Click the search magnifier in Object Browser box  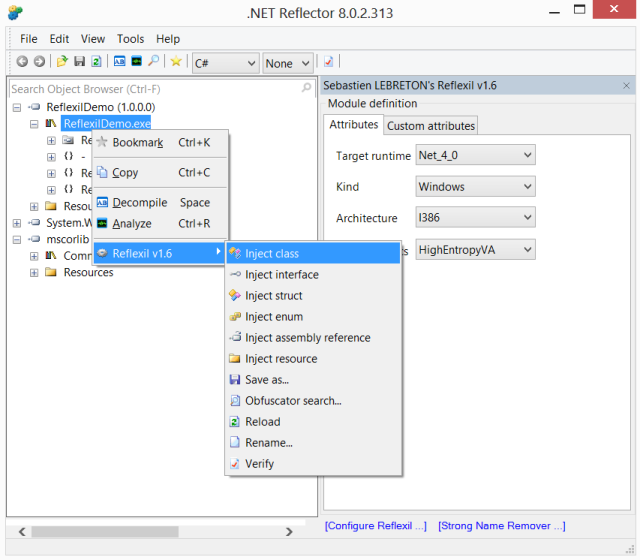click(306, 88)
